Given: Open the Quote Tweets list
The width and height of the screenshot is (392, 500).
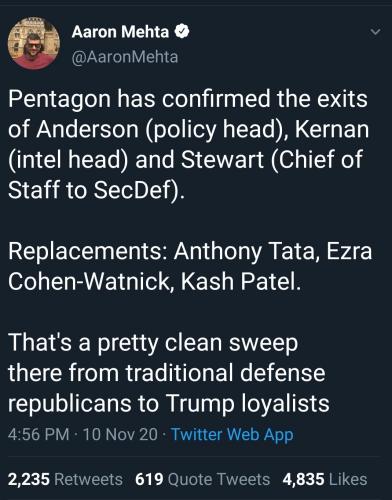Looking at the screenshot, I should click(x=219, y=479).
